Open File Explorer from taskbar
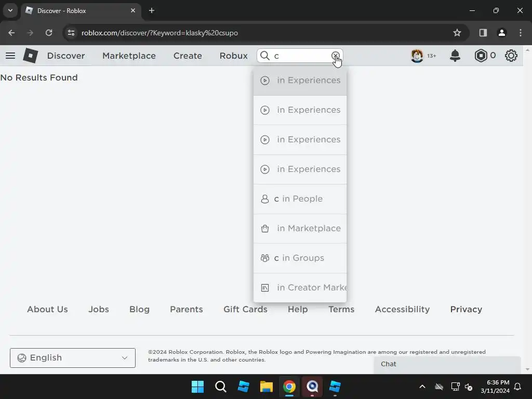The height and width of the screenshot is (399, 532). pyautogui.click(x=267, y=387)
